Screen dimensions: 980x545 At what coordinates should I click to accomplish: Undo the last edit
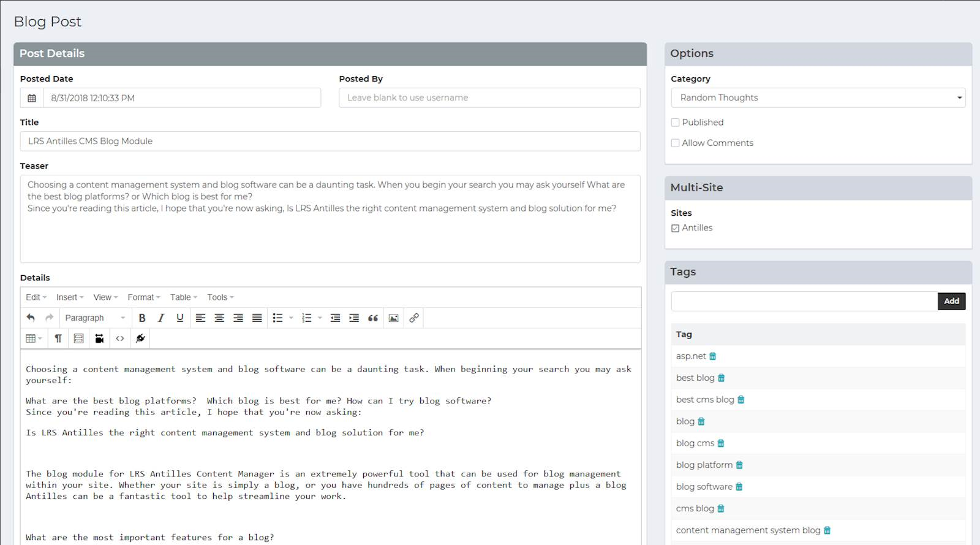tap(31, 318)
